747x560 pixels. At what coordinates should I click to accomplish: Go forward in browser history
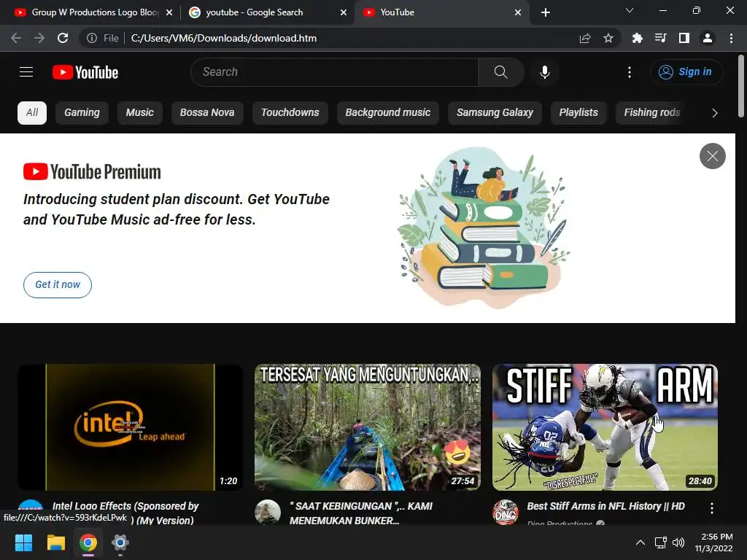(x=39, y=38)
